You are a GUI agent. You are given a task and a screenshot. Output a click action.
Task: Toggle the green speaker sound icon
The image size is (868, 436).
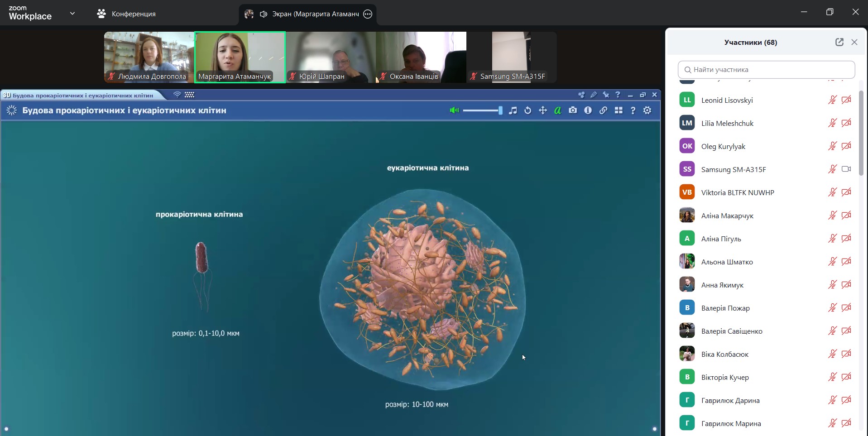coord(454,110)
